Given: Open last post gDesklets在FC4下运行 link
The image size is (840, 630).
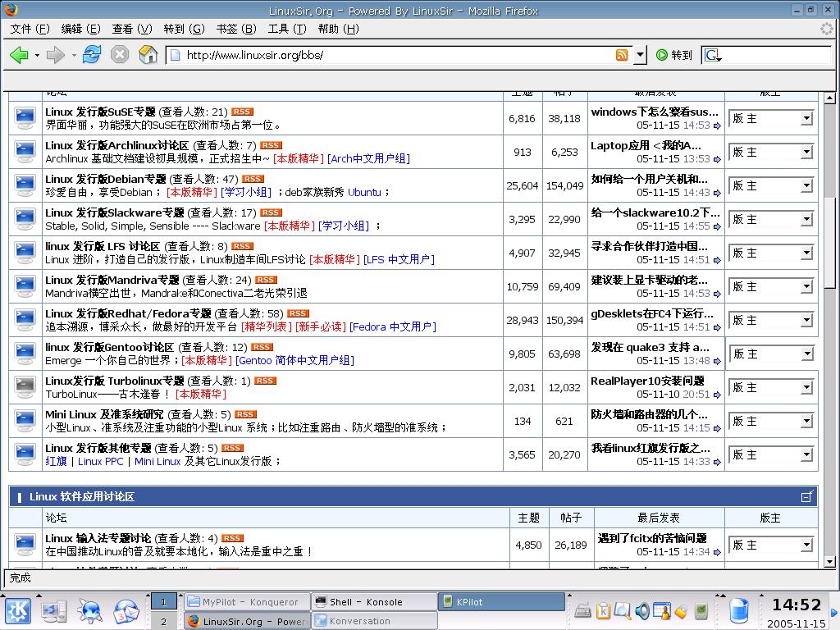Looking at the screenshot, I should (x=652, y=314).
